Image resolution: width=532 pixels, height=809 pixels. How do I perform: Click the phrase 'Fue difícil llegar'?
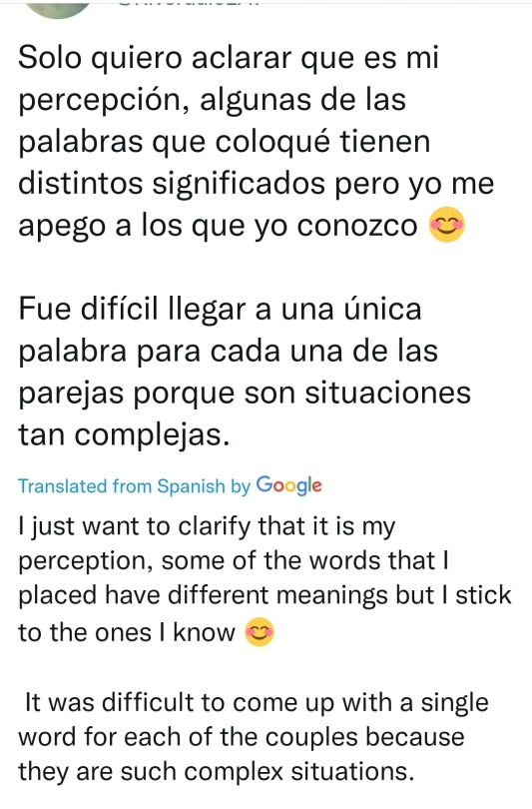(x=132, y=309)
